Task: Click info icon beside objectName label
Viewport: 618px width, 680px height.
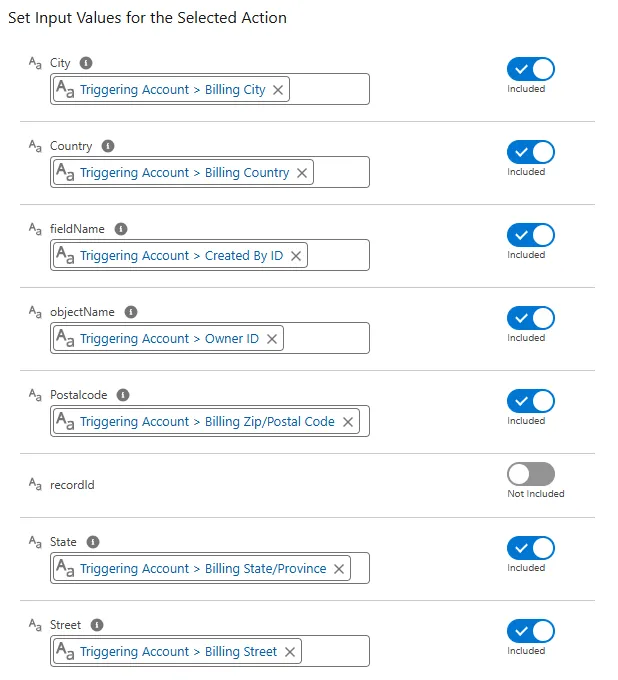Action: pyautogui.click(x=131, y=312)
